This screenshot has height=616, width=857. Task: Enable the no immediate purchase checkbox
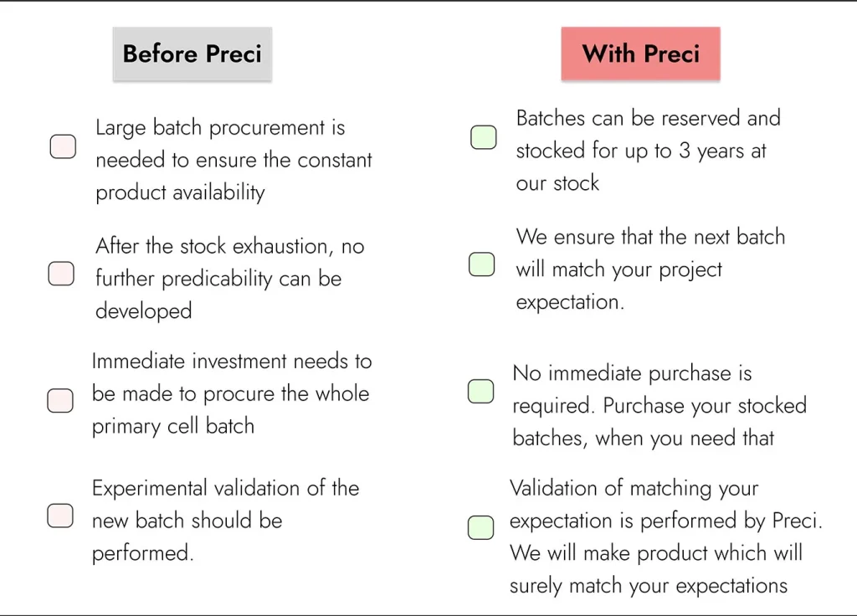(x=480, y=391)
